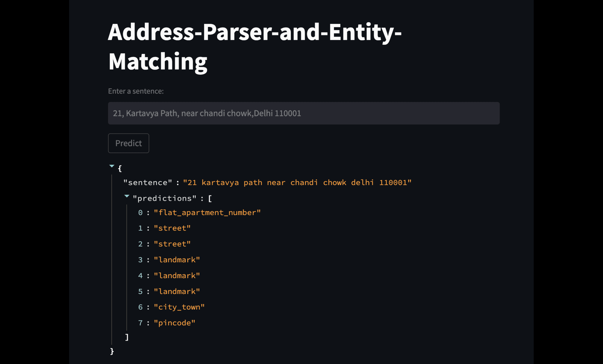Image resolution: width=603 pixels, height=364 pixels.
Task: Collapse the root JSON object disclosure triangle
Action: [112, 166]
